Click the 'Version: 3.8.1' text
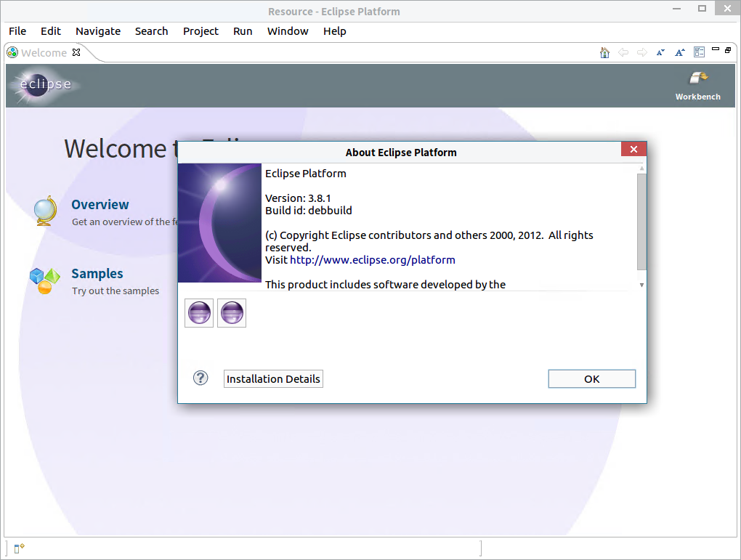The width and height of the screenshot is (741, 560). (x=298, y=198)
